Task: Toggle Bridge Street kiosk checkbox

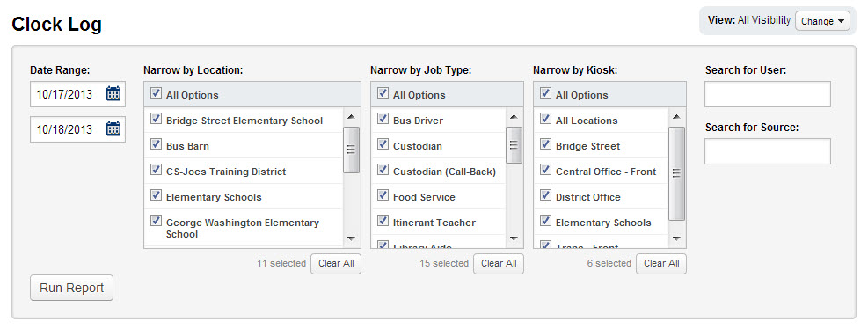Action: coord(545,144)
